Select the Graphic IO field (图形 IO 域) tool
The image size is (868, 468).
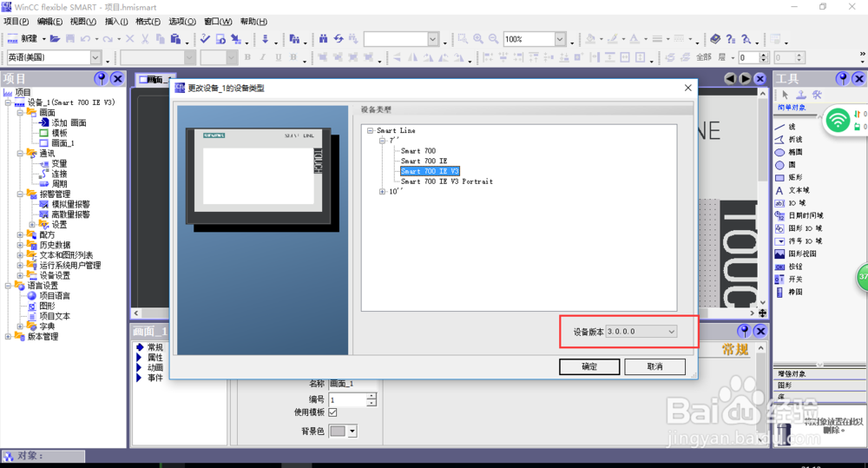point(799,228)
